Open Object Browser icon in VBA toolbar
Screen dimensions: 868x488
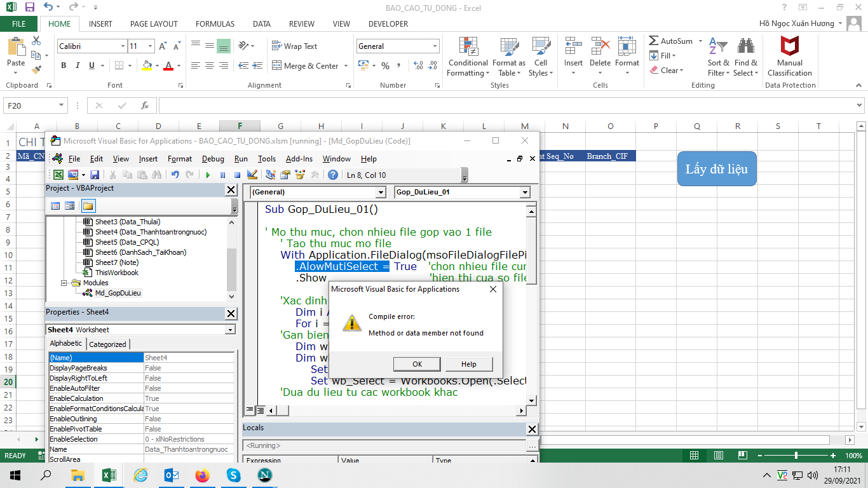tap(300, 175)
